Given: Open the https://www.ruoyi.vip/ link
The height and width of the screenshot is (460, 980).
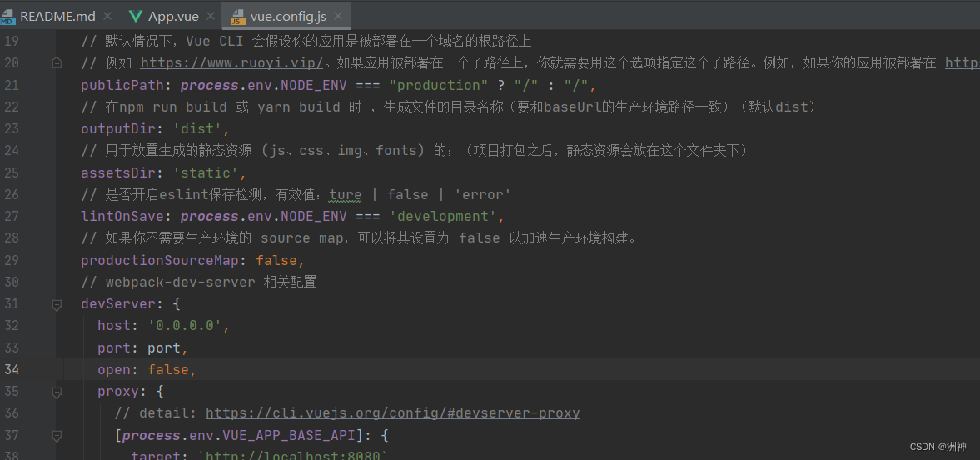Looking at the screenshot, I should [231, 62].
